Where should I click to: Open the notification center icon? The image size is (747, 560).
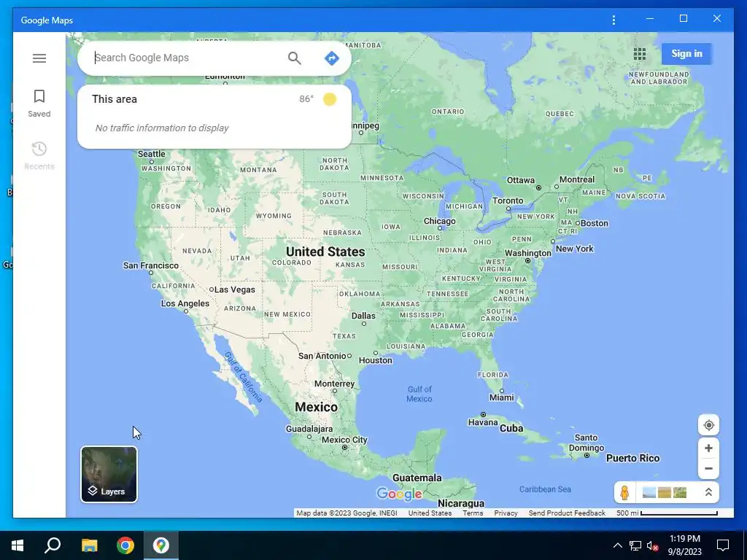tap(723, 545)
